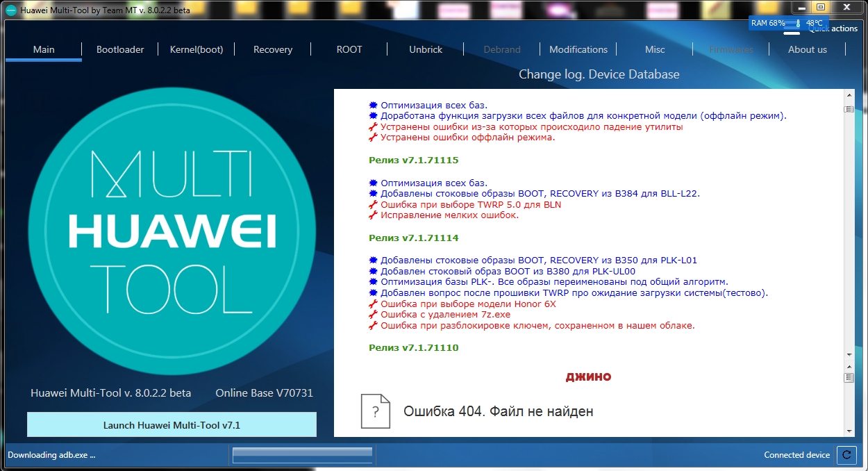Click 'Downloading adb.exe ...' status text

coord(51,455)
